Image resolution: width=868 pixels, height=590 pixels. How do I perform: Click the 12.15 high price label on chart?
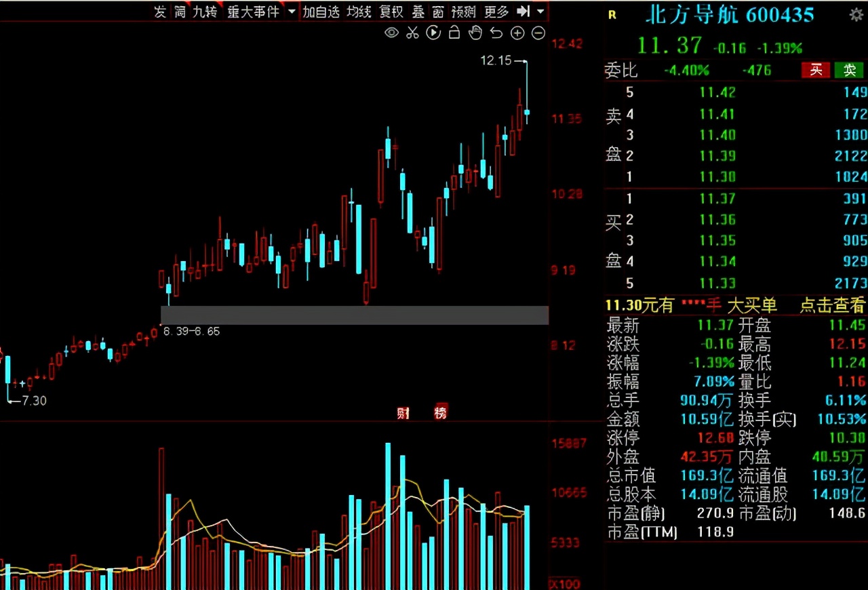tap(496, 60)
